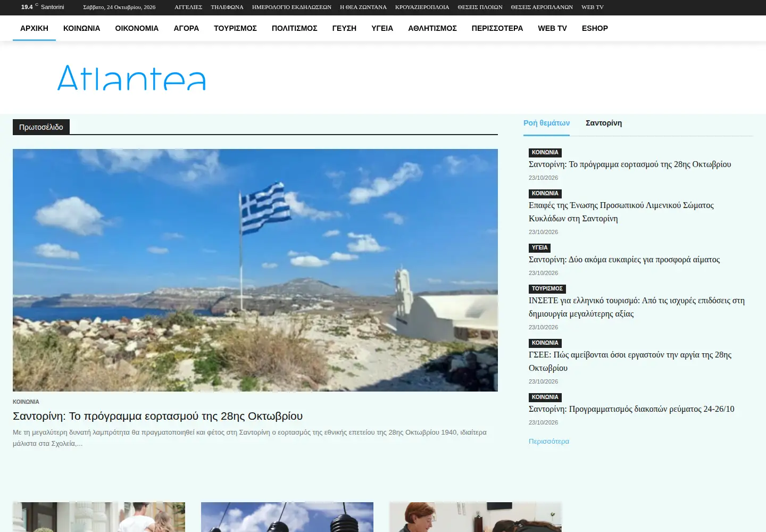
Task: Click the date Σάββατο, 24 Οκτωβρίου, 2026
Action: tap(119, 7)
